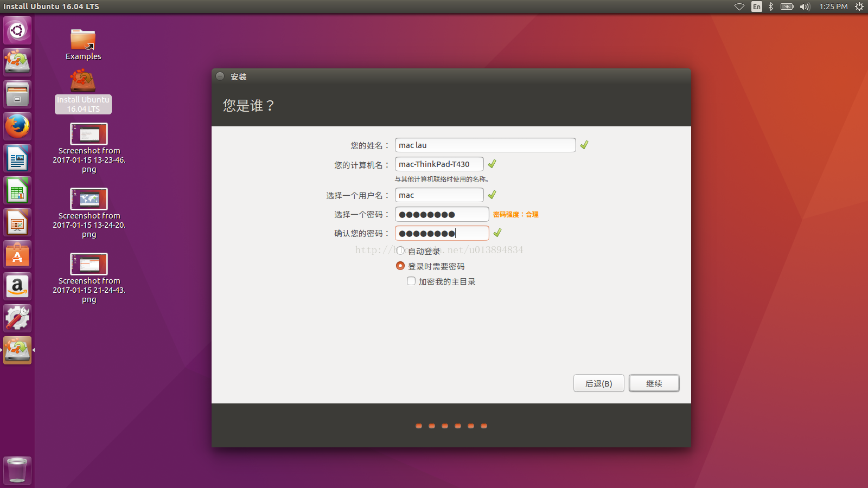Click the 您是谁？ page heading

[248, 105]
